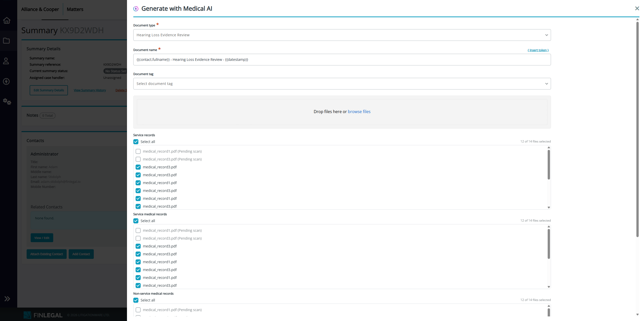Click the No Status Set badge
The width and height of the screenshot is (644, 321).
[x=115, y=71]
